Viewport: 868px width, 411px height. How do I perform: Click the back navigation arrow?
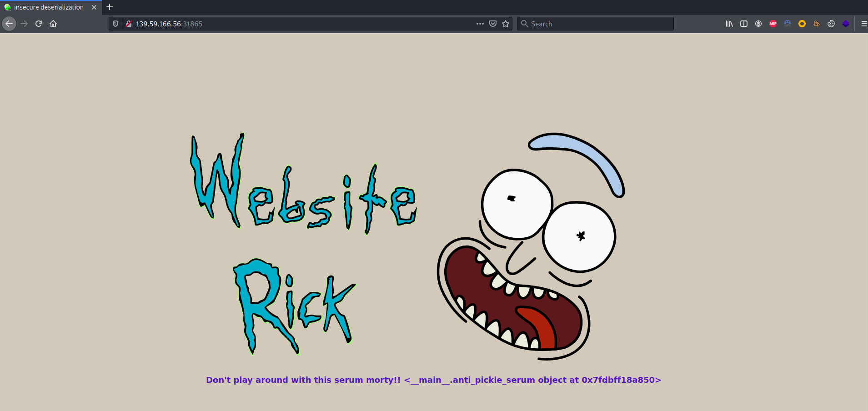[9, 24]
